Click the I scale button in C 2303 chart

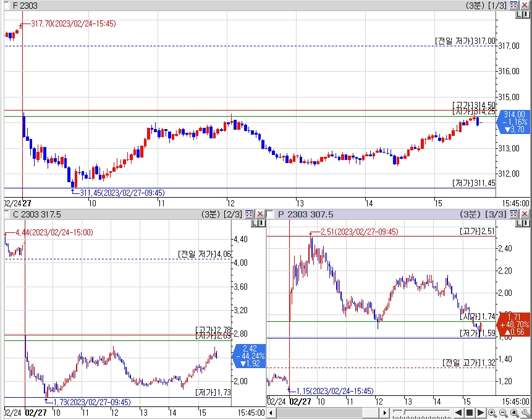(x=261, y=223)
